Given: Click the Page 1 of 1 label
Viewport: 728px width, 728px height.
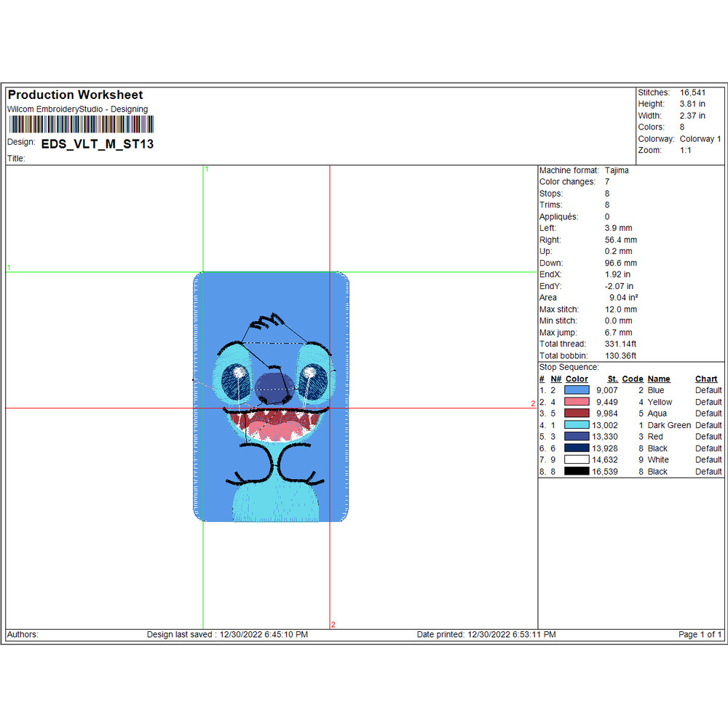Looking at the screenshot, I should tap(700, 635).
